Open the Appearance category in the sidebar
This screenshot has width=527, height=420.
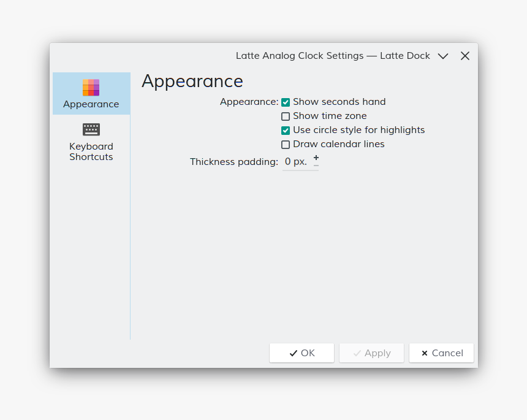(x=91, y=93)
